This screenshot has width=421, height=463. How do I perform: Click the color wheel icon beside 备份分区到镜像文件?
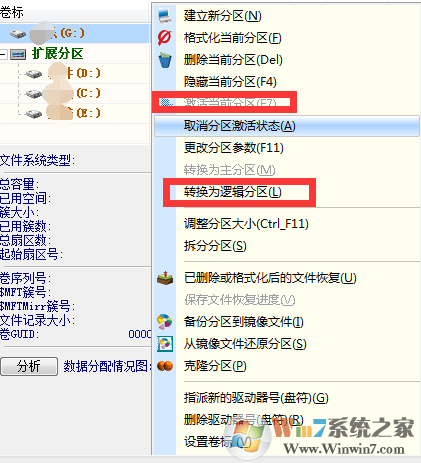coord(165,322)
